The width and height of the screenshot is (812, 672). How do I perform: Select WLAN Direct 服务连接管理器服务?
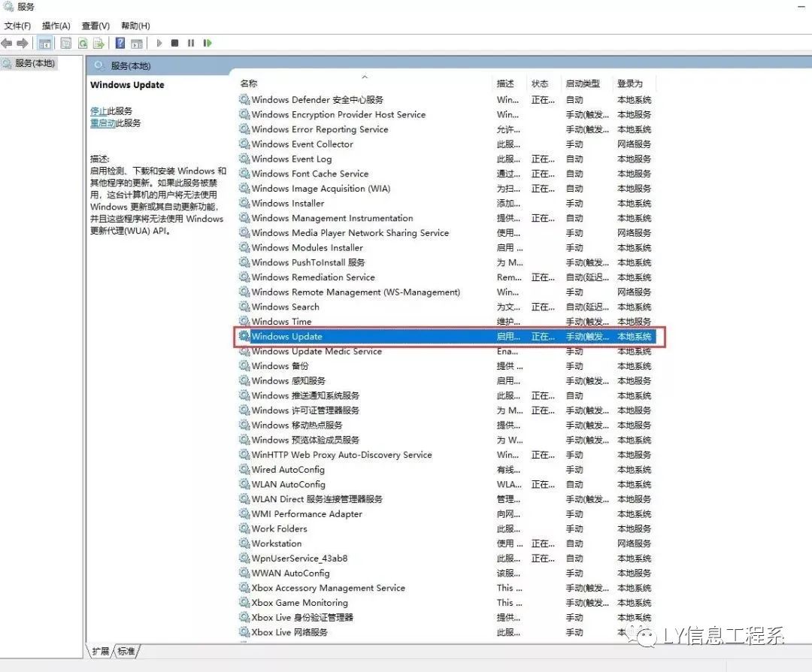tap(445, 499)
